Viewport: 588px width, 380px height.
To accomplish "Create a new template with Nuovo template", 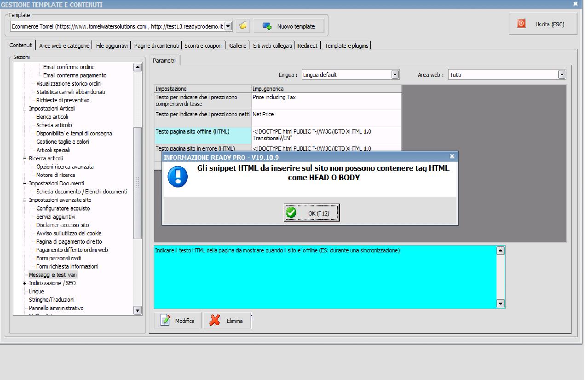I will pos(289,26).
